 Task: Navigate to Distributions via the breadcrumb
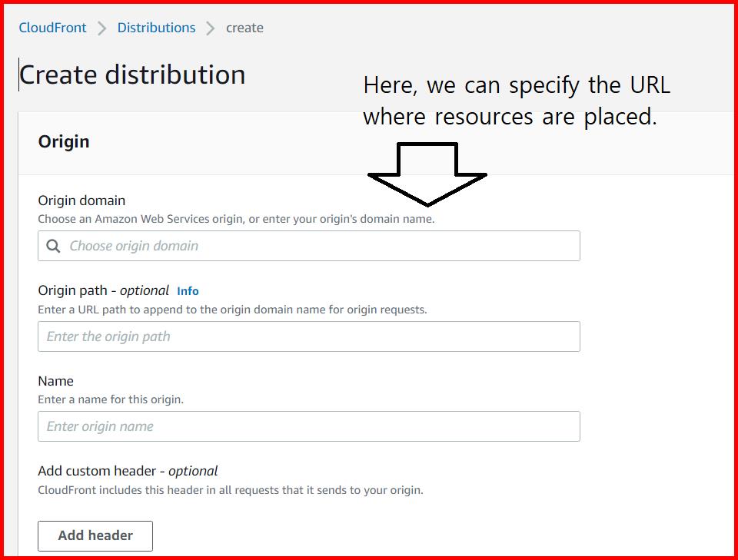click(156, 28)
